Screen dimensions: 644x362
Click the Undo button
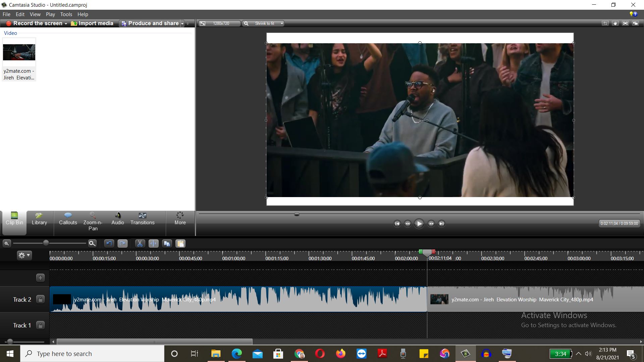[x=109, y=244]
